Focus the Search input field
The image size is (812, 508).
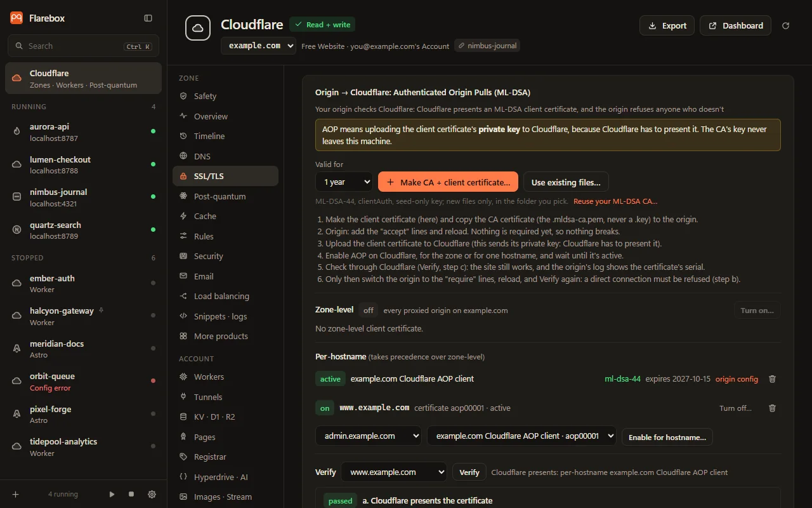83,46
